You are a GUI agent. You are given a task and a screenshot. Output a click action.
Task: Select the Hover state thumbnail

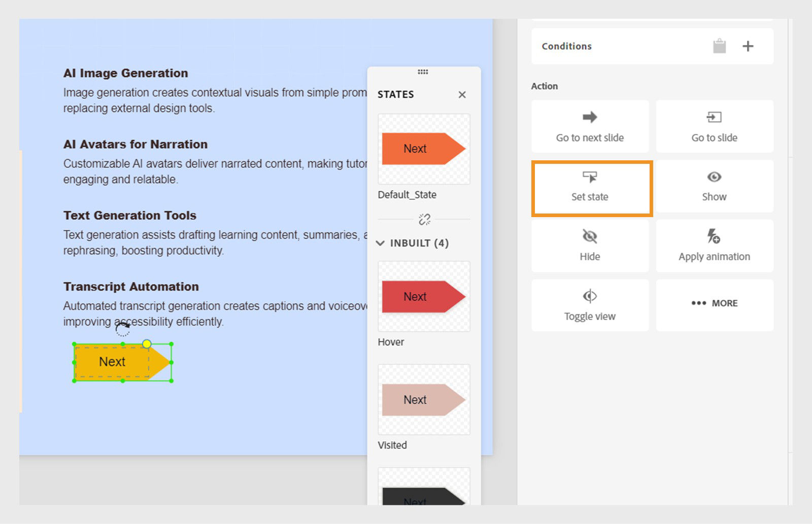424,297
